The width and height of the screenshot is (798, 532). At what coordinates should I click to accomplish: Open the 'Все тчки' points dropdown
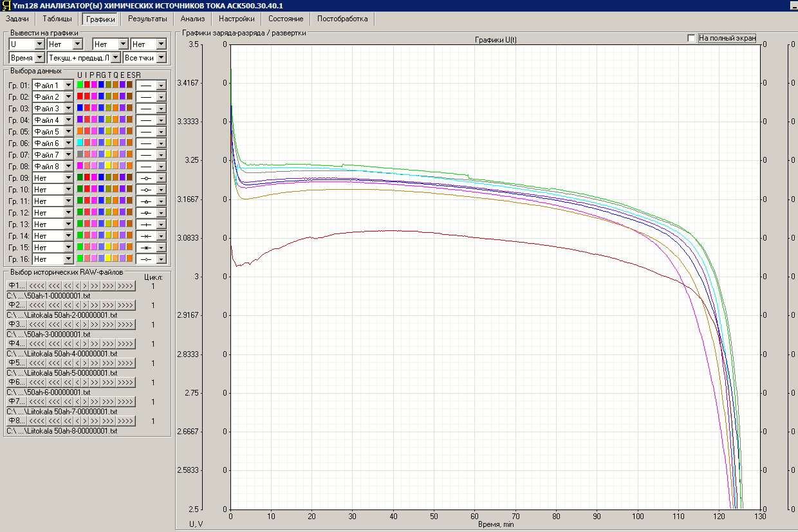145,58
